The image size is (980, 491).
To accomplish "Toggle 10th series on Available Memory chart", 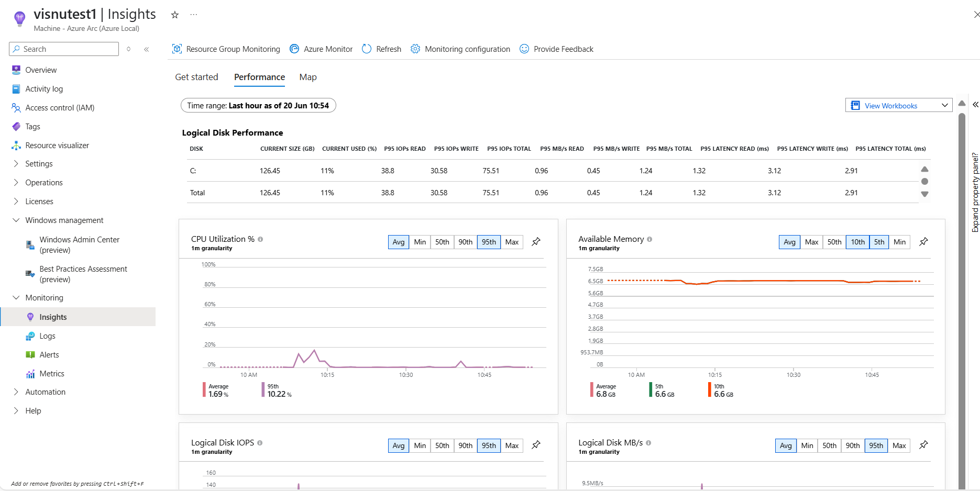I will pos(858,242).
